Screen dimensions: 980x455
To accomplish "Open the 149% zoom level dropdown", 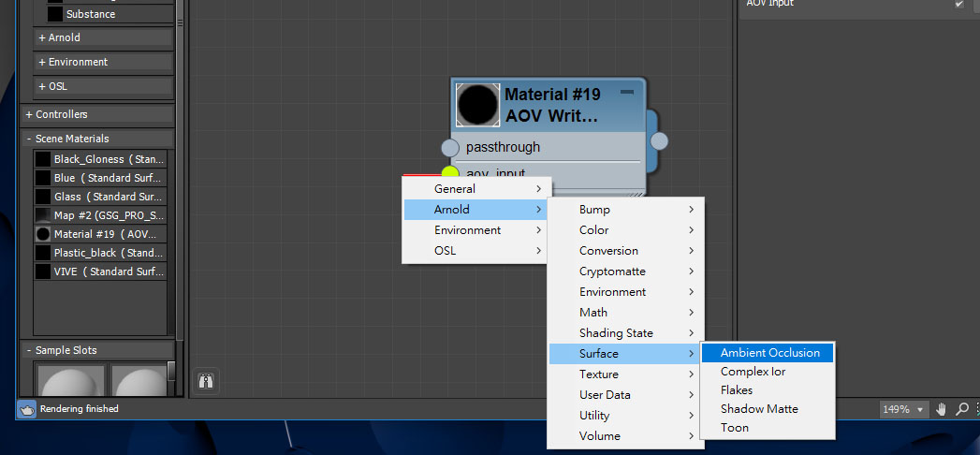I will [x=904, y=410].
